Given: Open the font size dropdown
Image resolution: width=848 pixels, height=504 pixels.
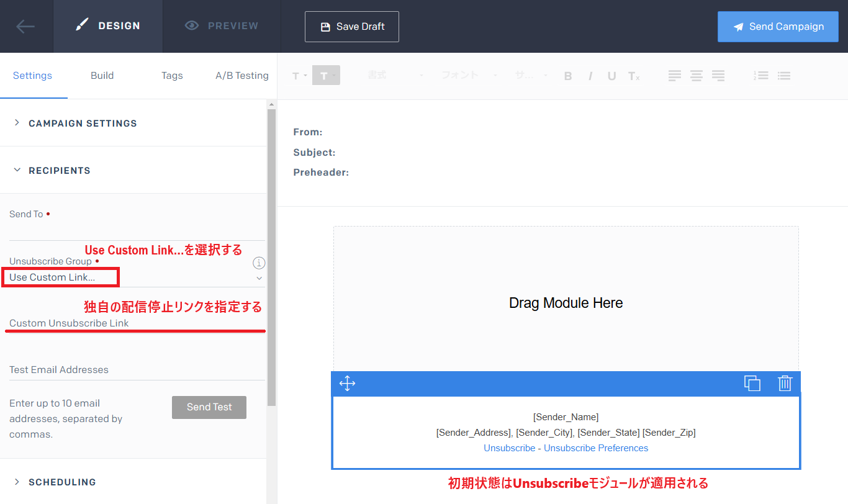Looking at the screenshot, I should [x=531, y=75].
